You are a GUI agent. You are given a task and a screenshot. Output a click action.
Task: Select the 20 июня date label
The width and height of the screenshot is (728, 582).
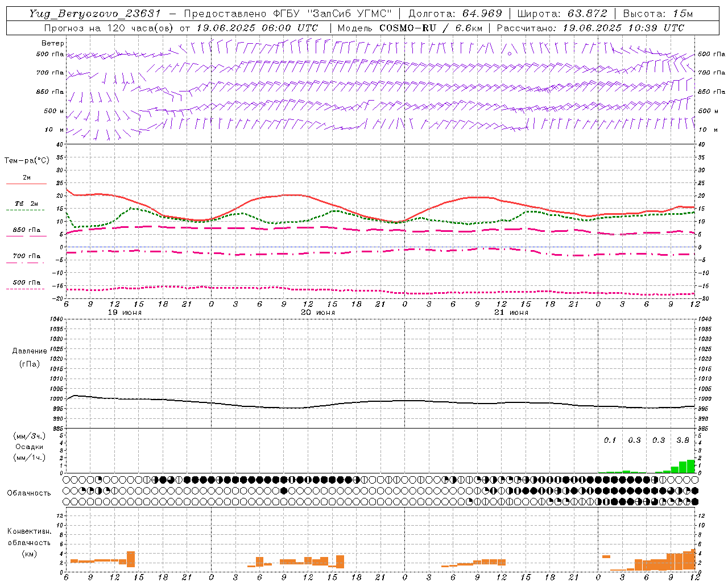[x=318, y=313]
